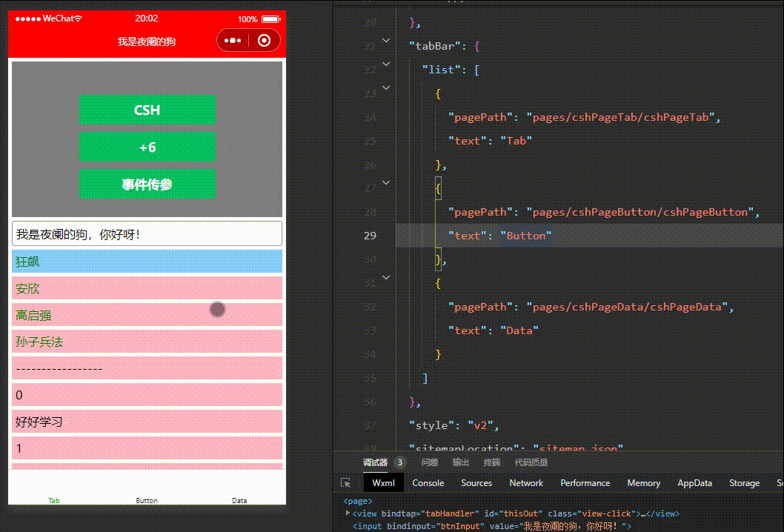Click the "pages/cshPageData/cshPageData" path string
The image size is (784, 532).
point(627,307)
